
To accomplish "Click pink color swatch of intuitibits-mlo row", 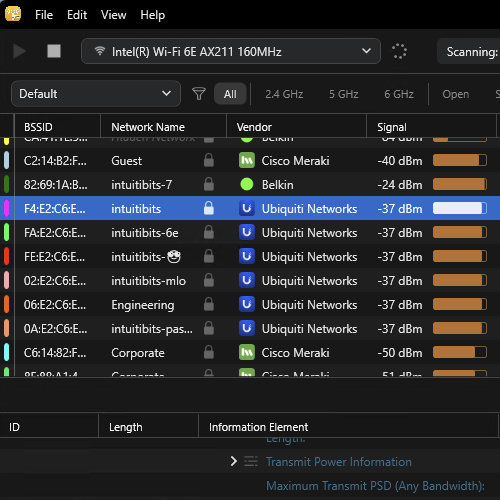I will point(6,280).
